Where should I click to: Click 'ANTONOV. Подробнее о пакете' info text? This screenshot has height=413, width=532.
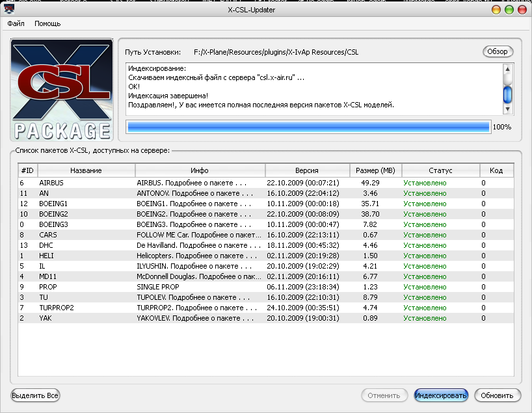194,193
